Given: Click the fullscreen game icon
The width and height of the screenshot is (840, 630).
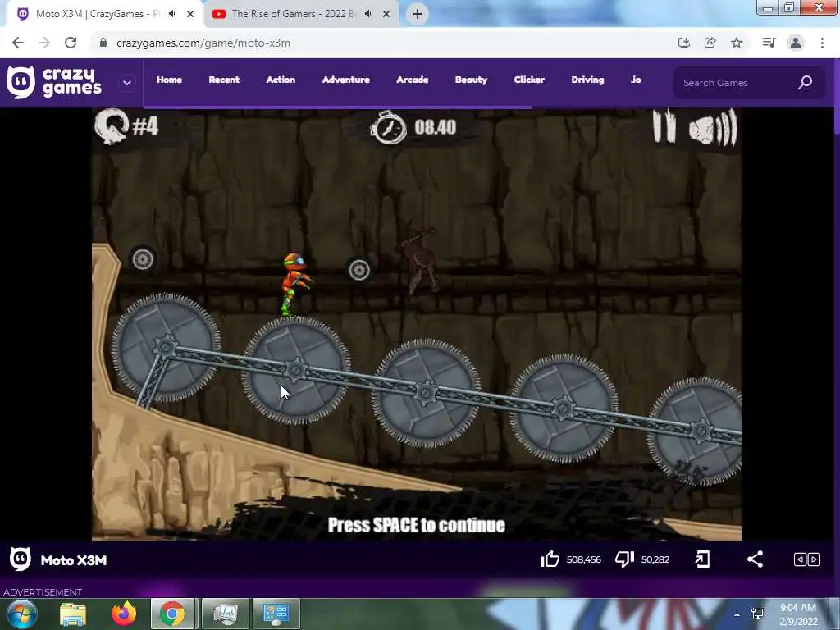Looking at the screenshot, I should [x=702, y=559].
